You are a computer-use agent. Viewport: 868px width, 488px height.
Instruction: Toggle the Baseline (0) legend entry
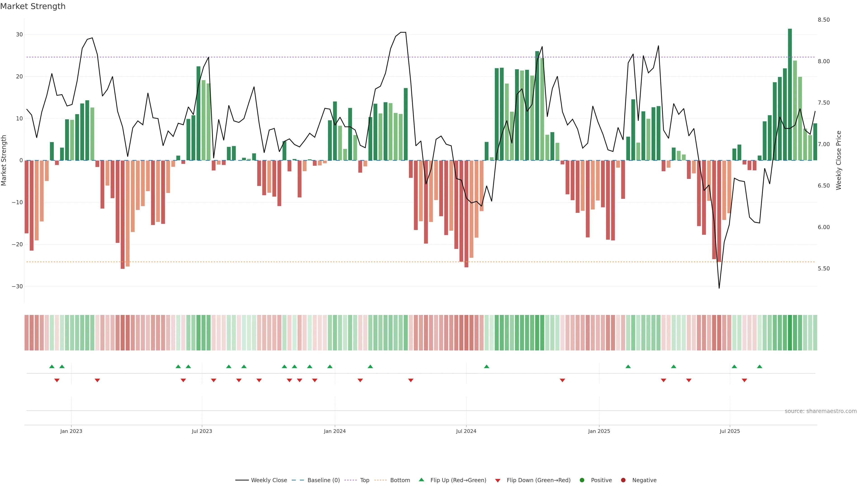(x=323, y=480)
